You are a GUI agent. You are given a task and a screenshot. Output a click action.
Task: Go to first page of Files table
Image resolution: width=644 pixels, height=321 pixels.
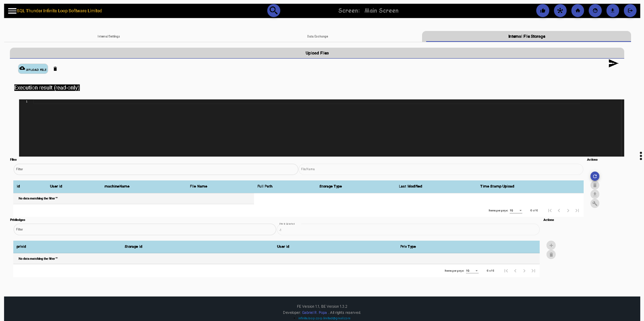pos(550,210)
